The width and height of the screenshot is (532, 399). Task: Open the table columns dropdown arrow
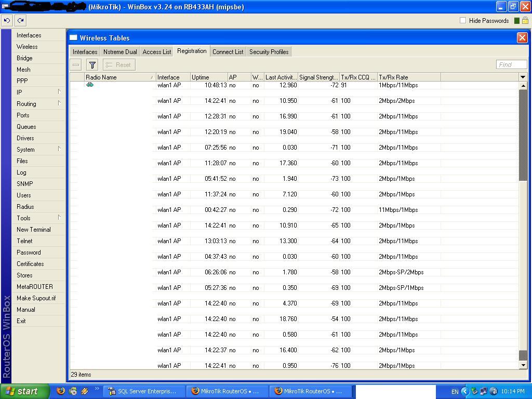tap(523, 77)
